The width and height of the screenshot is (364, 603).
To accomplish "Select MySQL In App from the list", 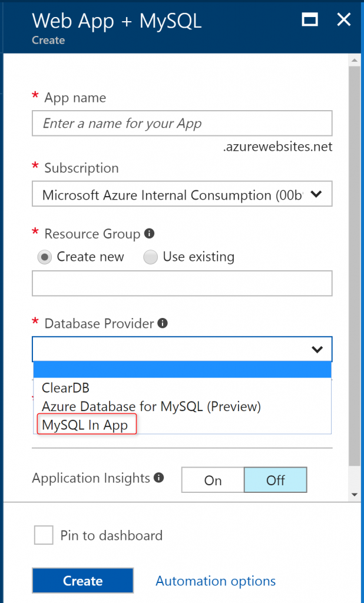I will [x=86, y=424].
